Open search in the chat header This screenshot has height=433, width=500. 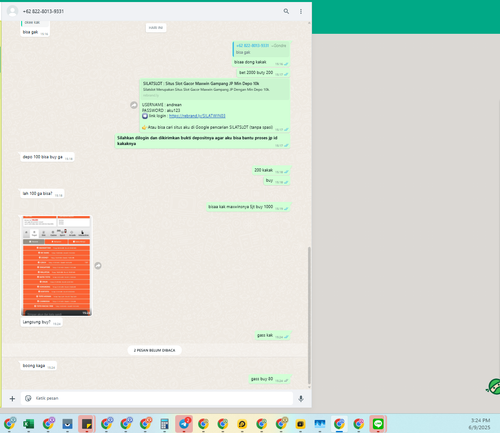pos(286,11)
